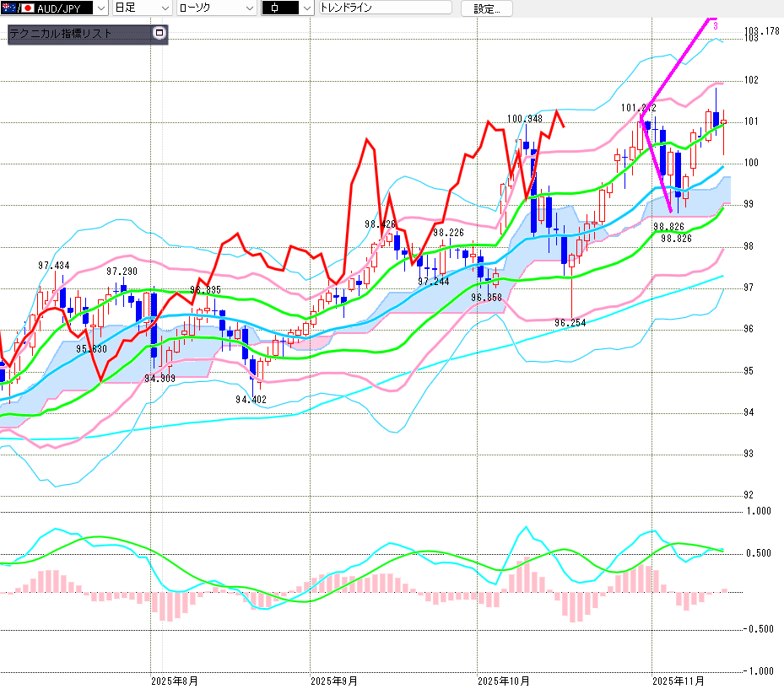Click the 100.948 high price label
This screenshot has height=689, width=784.
524,119
